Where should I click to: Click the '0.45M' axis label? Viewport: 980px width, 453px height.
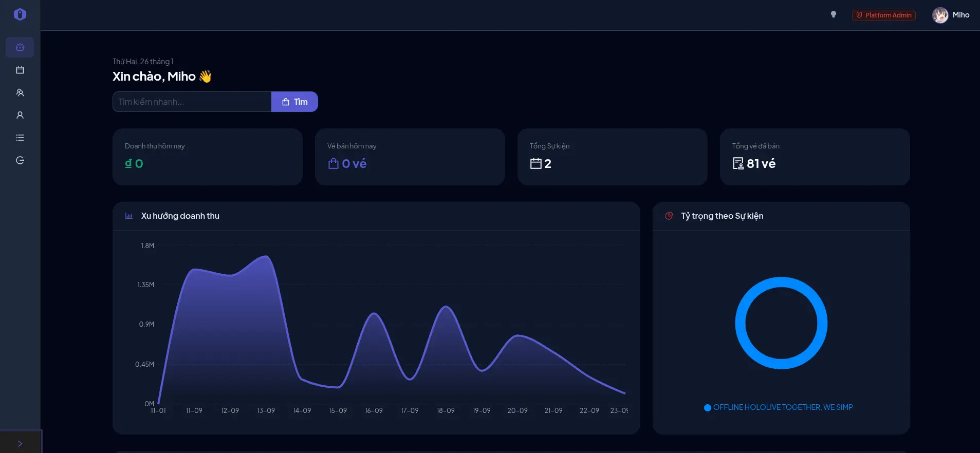coord(144,364)
